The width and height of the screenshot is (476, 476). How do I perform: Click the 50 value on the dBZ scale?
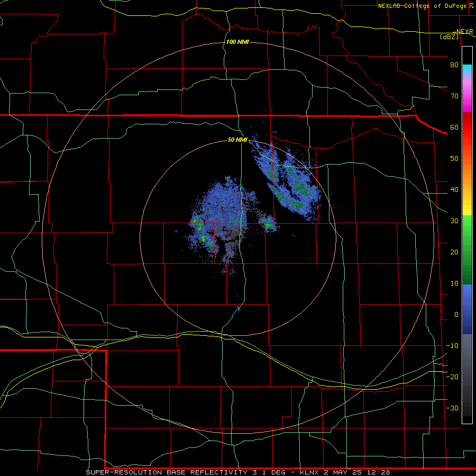coord(454,159)
